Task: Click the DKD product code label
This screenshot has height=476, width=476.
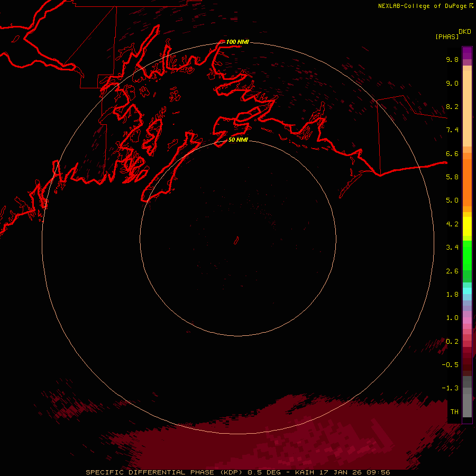Action: [x=465, y=32]
